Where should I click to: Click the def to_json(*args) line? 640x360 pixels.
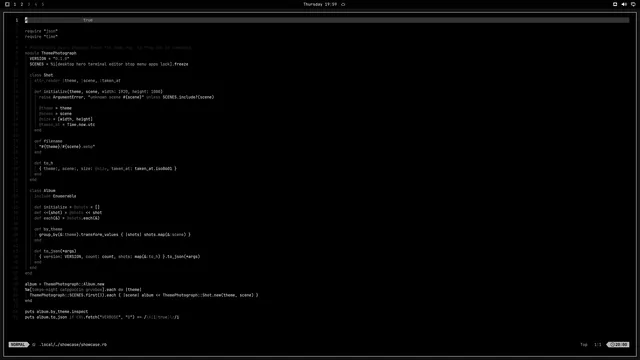click(x=55, y=251)
